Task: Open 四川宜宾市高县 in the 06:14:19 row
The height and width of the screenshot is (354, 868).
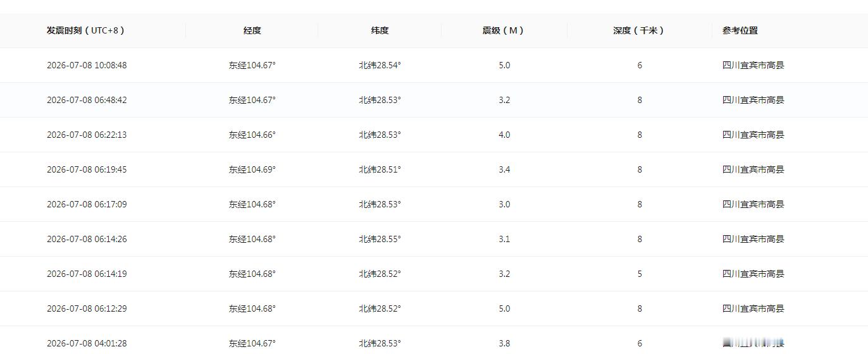Action: tap(753, 274)
